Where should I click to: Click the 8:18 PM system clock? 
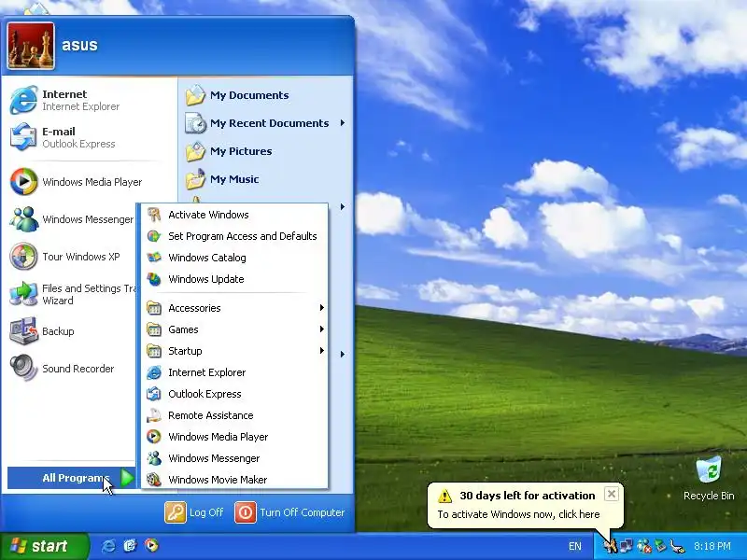tap(712, 546)
